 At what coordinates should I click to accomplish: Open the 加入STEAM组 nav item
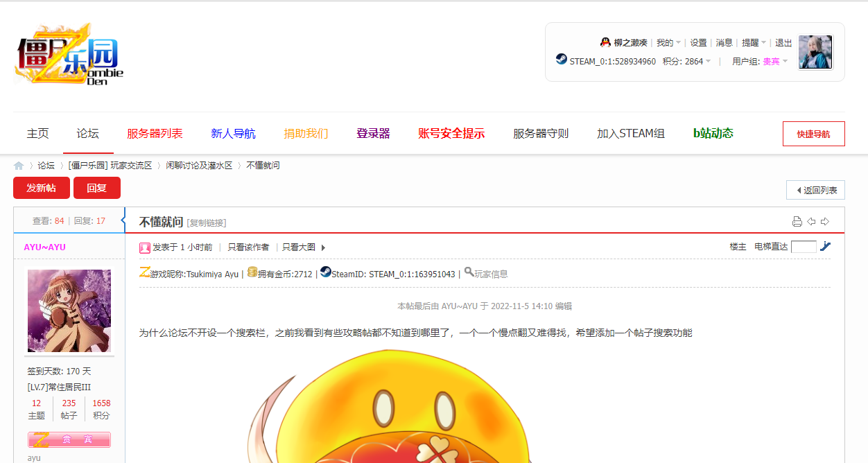631,133
